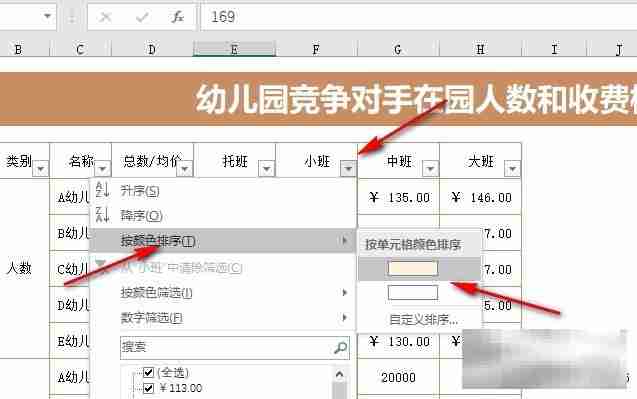Pick the peach cell color swatch

click(x=413, y=269)
